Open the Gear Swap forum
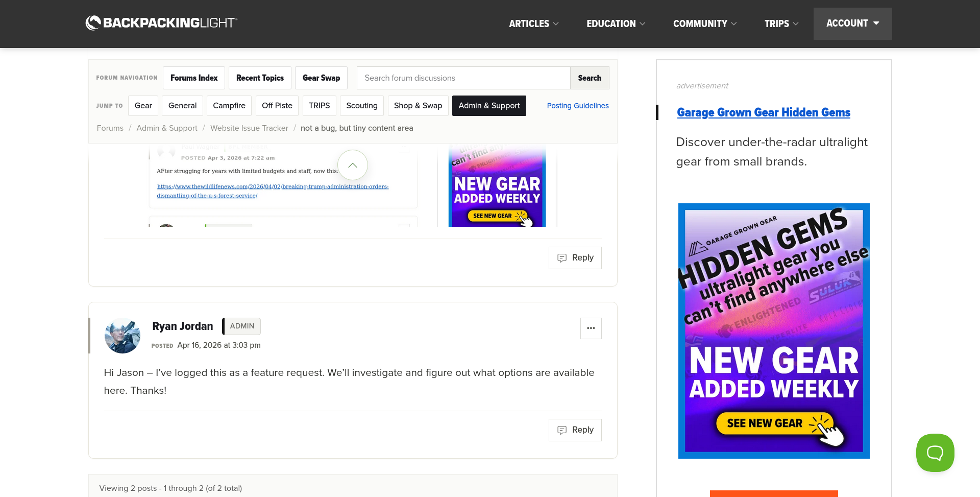980x497 pixels. (x=321, y=78)
